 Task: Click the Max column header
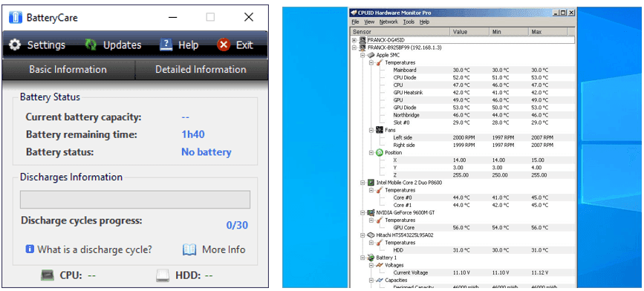click(x=548, y=32)
